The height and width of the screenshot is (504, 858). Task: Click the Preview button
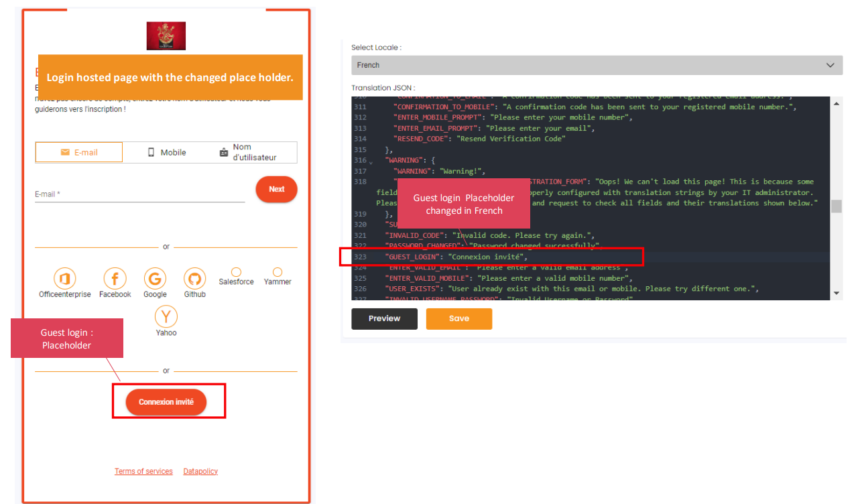(x=384, y=318)
